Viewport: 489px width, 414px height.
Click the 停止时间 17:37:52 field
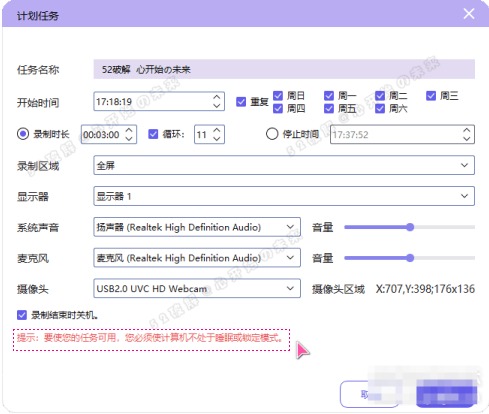pyautogui.click(x=402, y=134)
